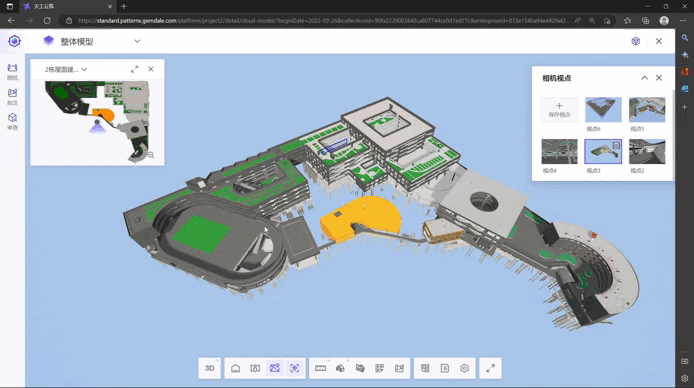Image resolution: width=694 pixels, height=388 pixels.
Task: Select the 视点4 viewpoint thumbnail
Action: [x=559, y=151]
